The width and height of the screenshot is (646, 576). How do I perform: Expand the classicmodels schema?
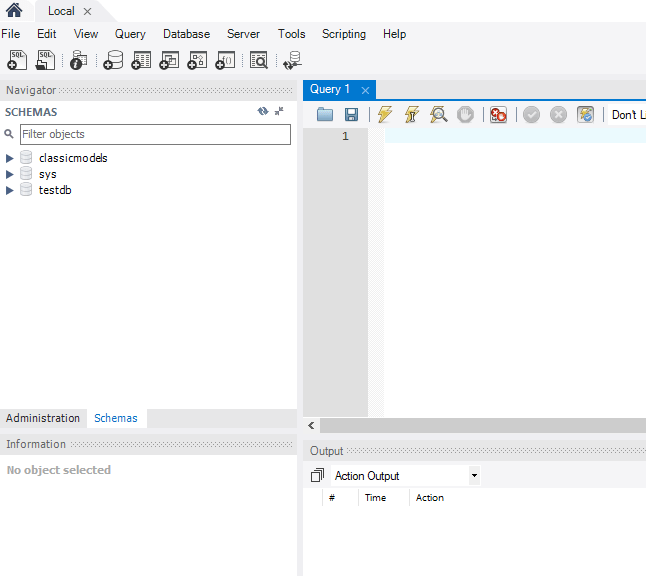pyautogui.click(x=9, y=158)
